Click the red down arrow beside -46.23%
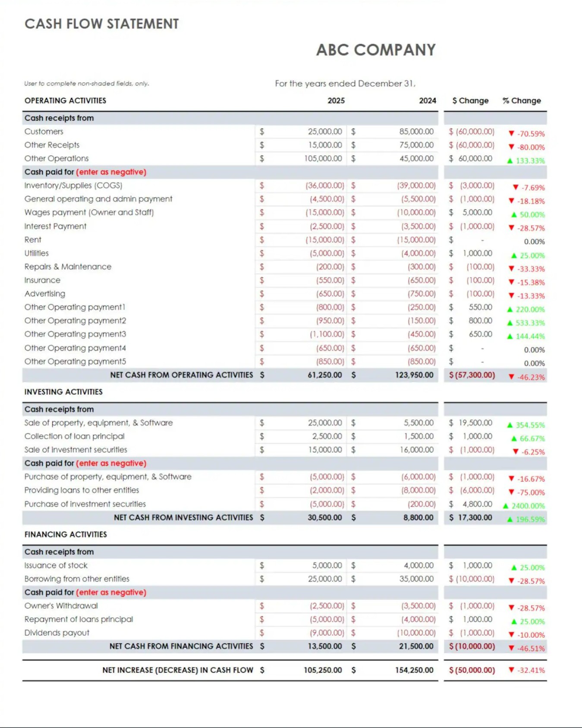Viewport: 582px width, 728px height. [511, 377]
